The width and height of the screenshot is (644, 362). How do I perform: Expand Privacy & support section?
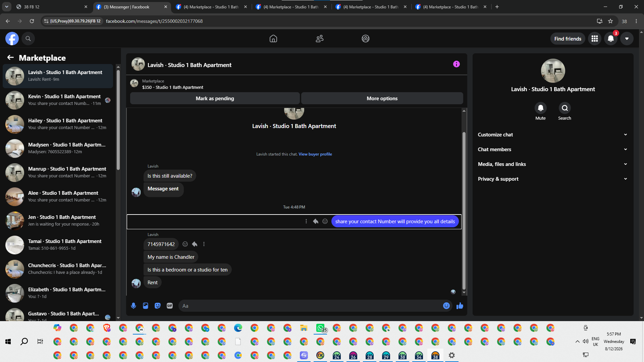[553, 179]
